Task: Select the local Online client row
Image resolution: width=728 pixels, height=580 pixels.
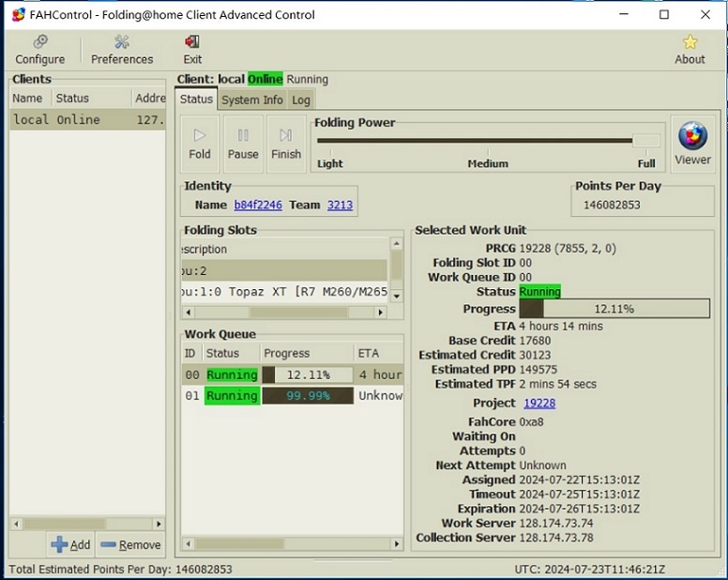Action: [88, 119]
